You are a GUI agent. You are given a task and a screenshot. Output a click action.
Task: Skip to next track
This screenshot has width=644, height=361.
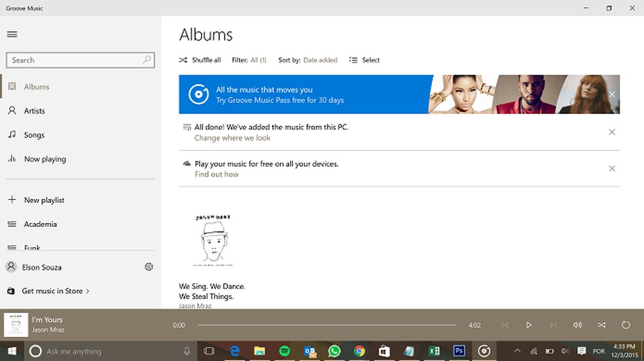[x=553, y=325]
